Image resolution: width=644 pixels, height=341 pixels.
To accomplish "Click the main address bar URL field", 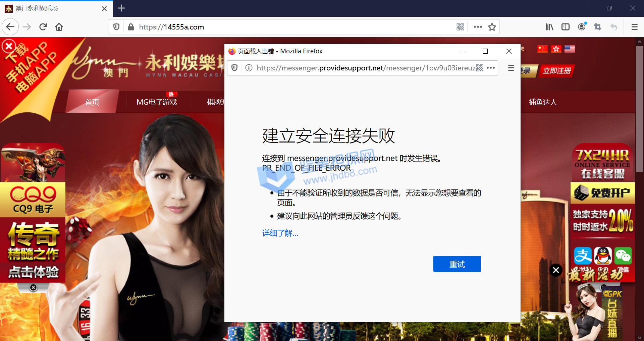I will pyautogui.click(x=292, y=27).
